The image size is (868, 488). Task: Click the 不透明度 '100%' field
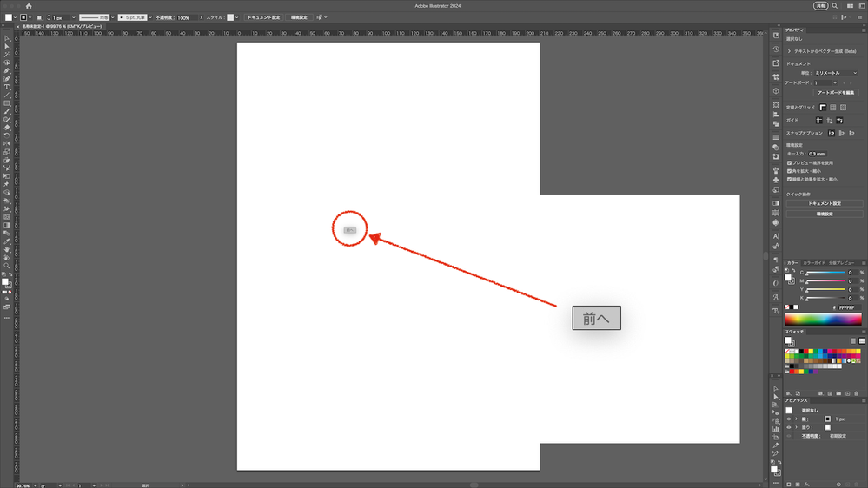tap(187, 17)
